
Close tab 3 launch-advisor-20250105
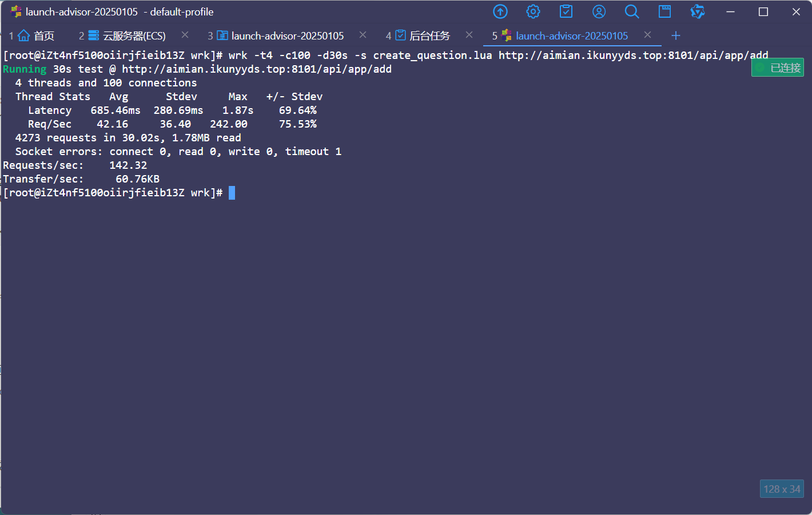click(363, 35)
